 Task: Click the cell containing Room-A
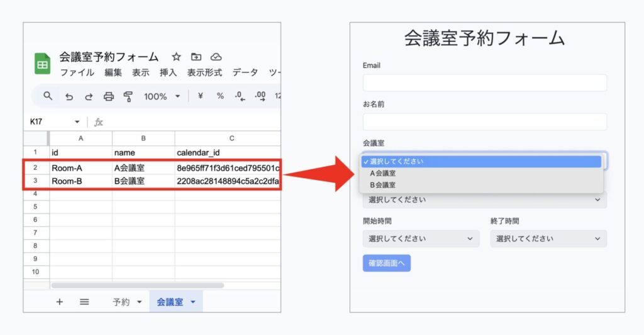point(81,167)
